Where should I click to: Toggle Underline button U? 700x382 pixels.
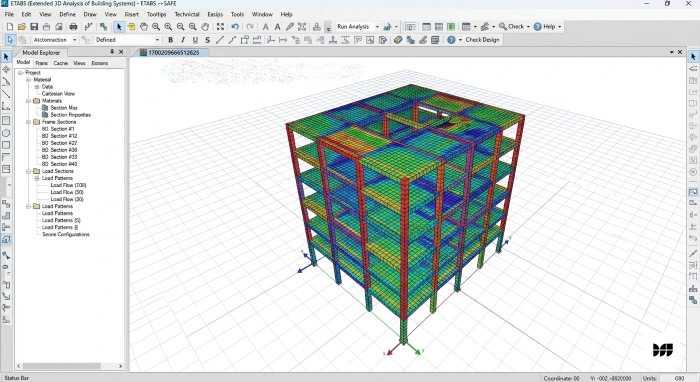click(x=195, y=40)
